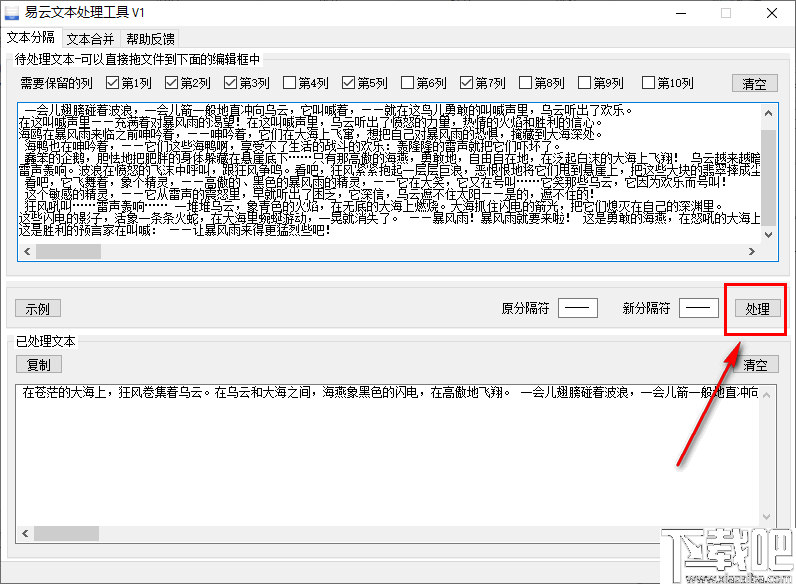Close the 易云文本处理工具 window

click(772, 13)
